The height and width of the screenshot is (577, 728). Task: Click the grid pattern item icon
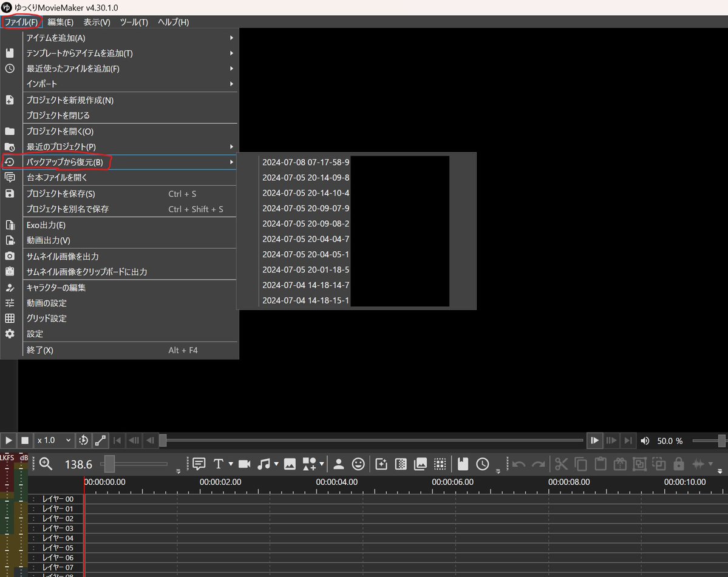point(440,464)
